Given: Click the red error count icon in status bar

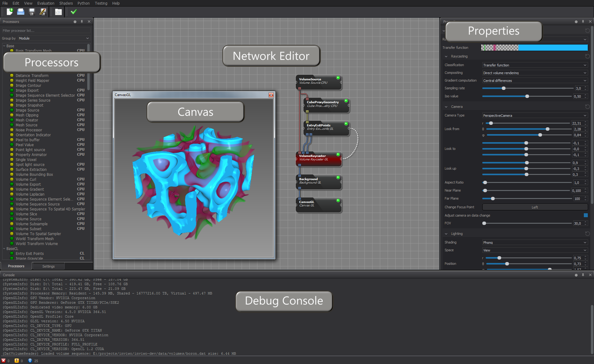Looking at the screenshot, I should click(x=3, y=361).
